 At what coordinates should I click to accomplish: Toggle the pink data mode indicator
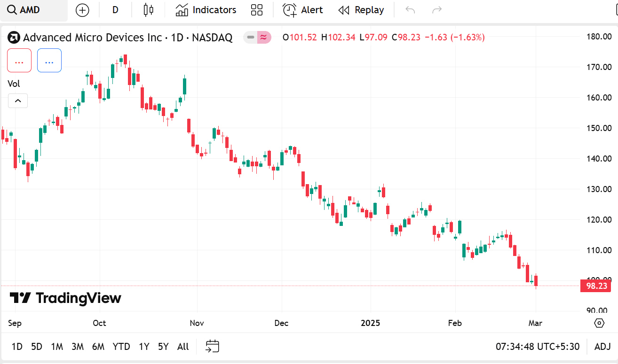(x=264, y=38)
